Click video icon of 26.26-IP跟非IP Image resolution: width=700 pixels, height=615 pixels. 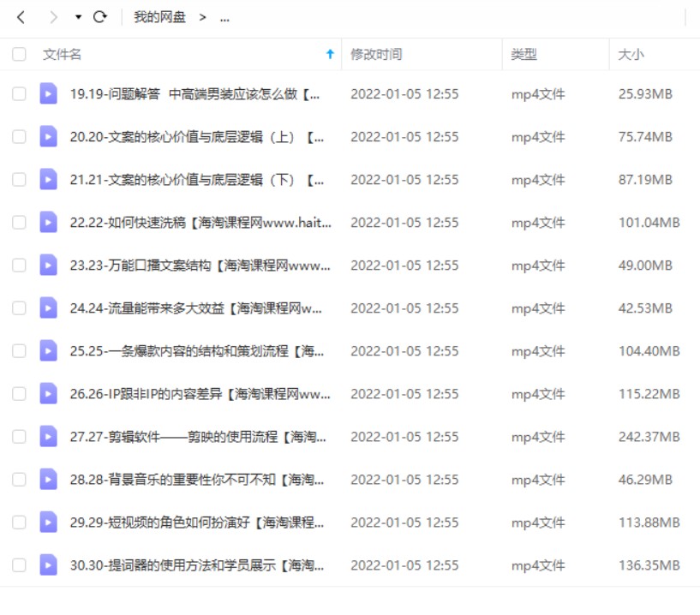[48, 394]
